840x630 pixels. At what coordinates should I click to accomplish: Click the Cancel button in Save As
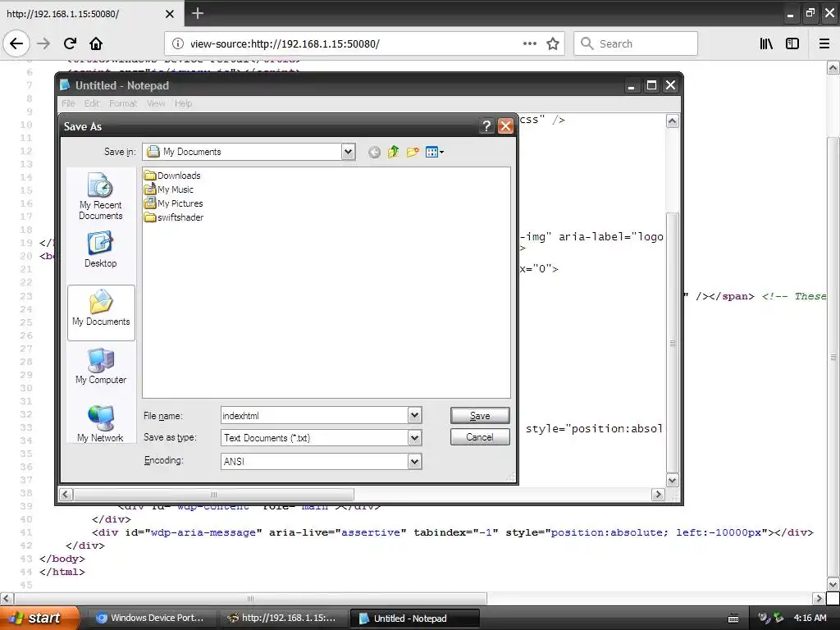[480, 437]
